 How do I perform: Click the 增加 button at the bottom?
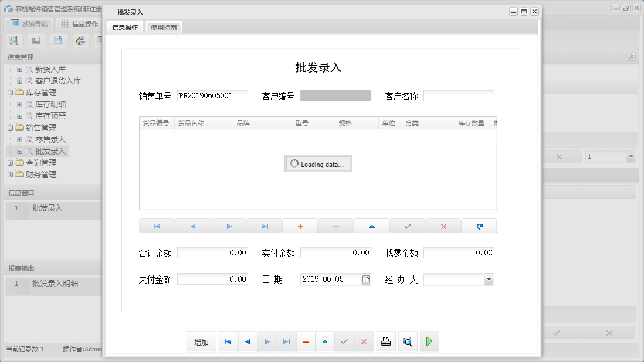pyautogui.click(x=201, y=341)
